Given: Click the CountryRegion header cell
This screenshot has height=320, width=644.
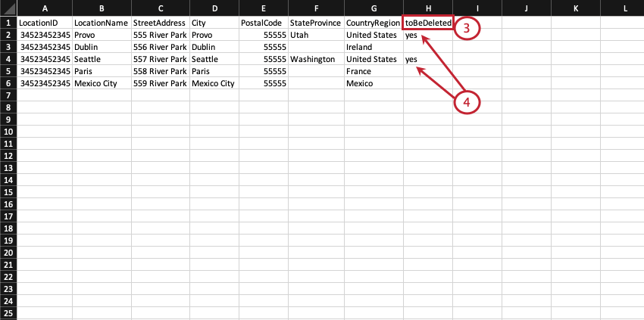Looking at the screenshot, I should [374, 23].
